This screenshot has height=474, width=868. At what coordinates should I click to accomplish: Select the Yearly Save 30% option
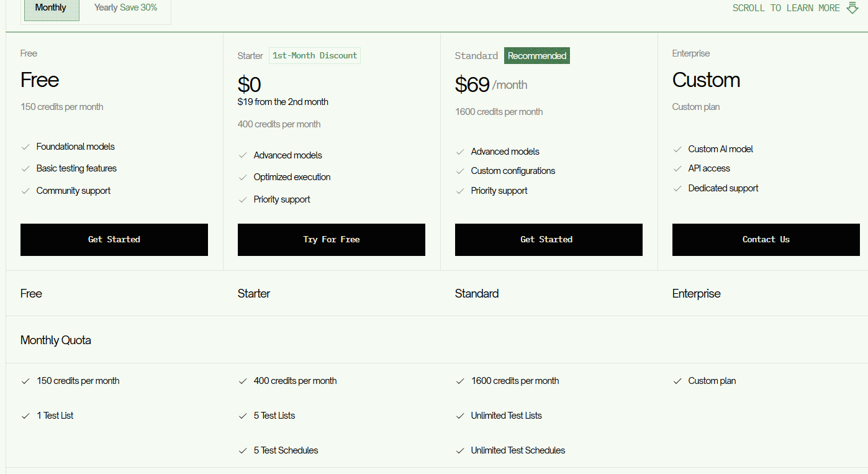pos(125,7)
